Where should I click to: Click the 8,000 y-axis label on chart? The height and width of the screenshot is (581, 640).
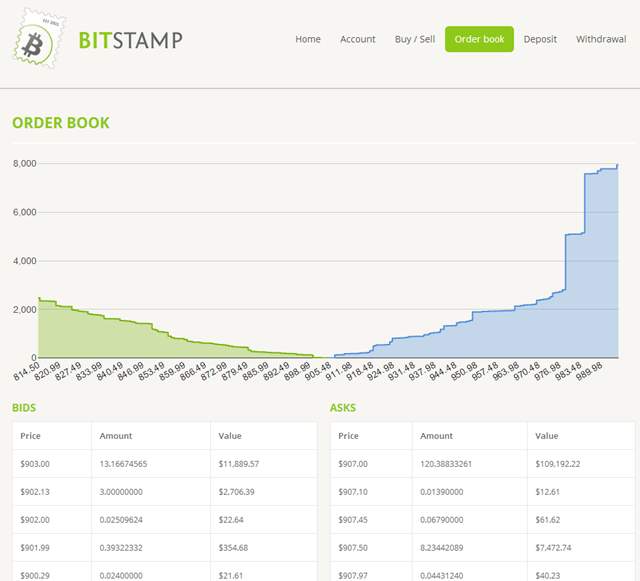click(x=24, y=163)
